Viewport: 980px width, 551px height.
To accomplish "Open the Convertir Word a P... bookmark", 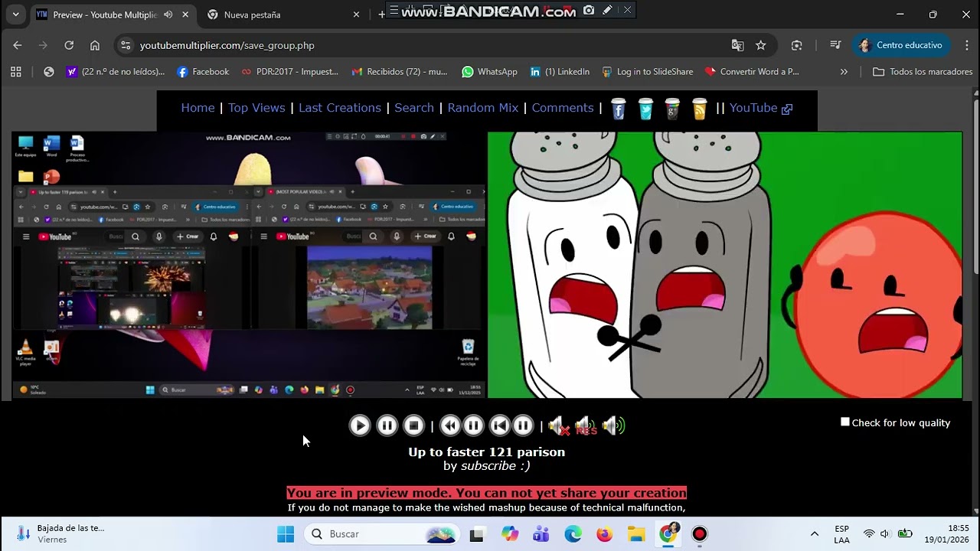I will click(752, 72).
